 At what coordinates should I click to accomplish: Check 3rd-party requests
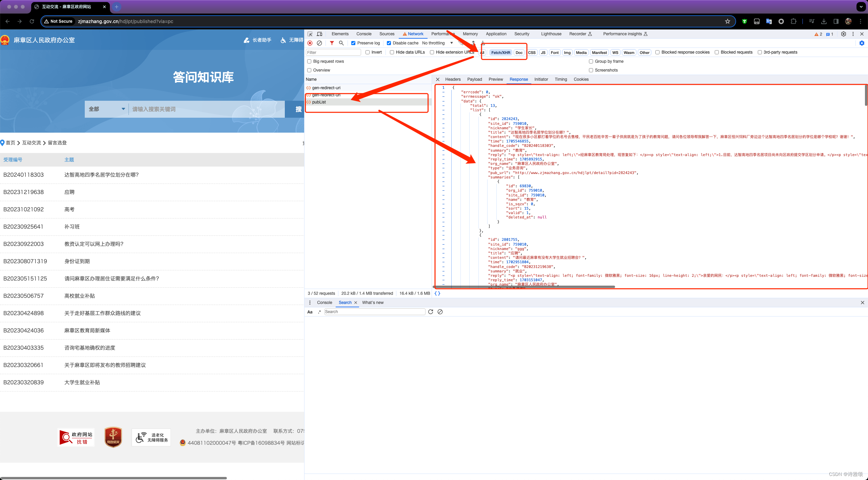(x=760, y=52)
